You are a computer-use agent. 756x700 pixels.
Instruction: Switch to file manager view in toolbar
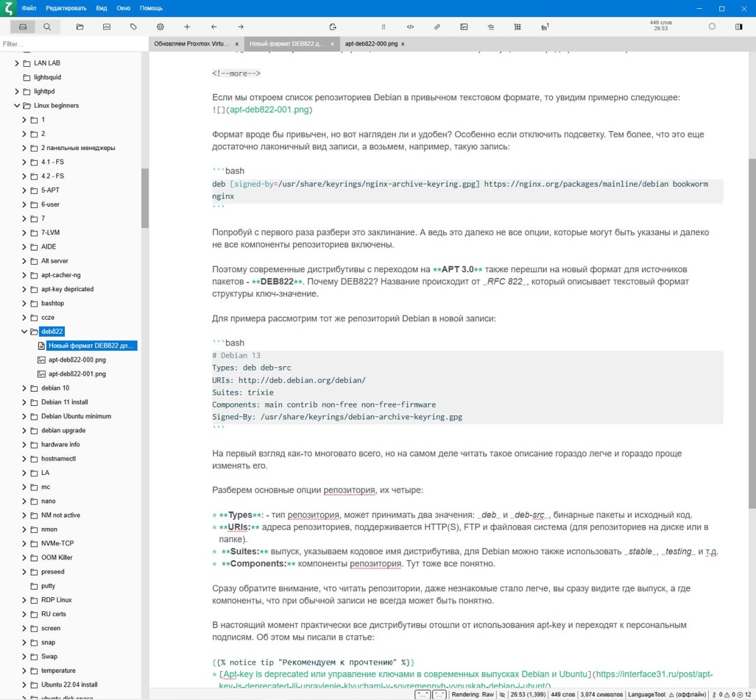(x=23, y=26)
